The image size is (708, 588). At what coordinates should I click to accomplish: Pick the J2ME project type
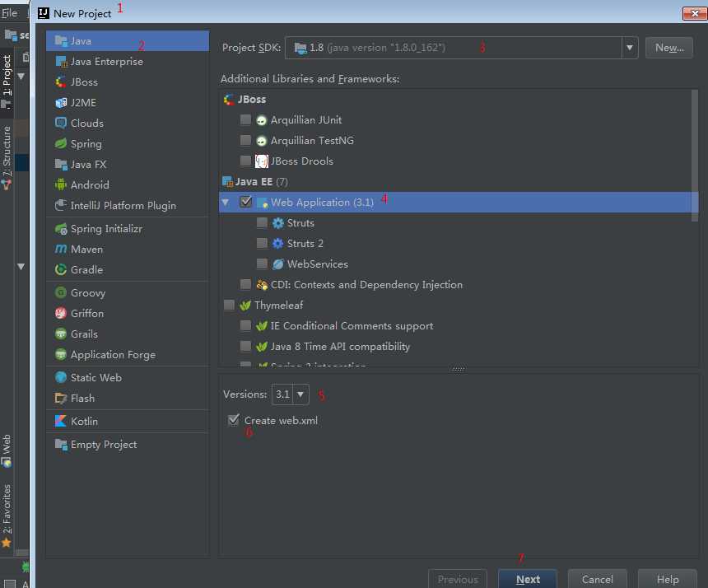coord(128,102)
